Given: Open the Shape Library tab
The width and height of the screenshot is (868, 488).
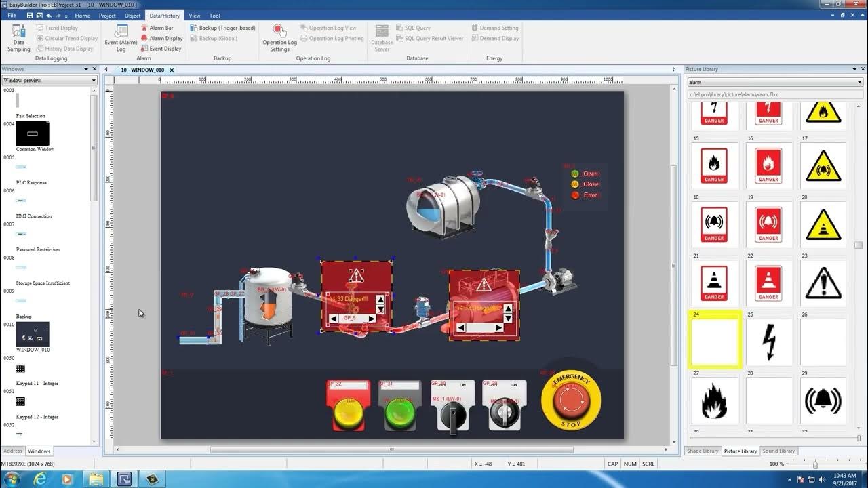Looking at the screenshot, I should coord(702,451).
